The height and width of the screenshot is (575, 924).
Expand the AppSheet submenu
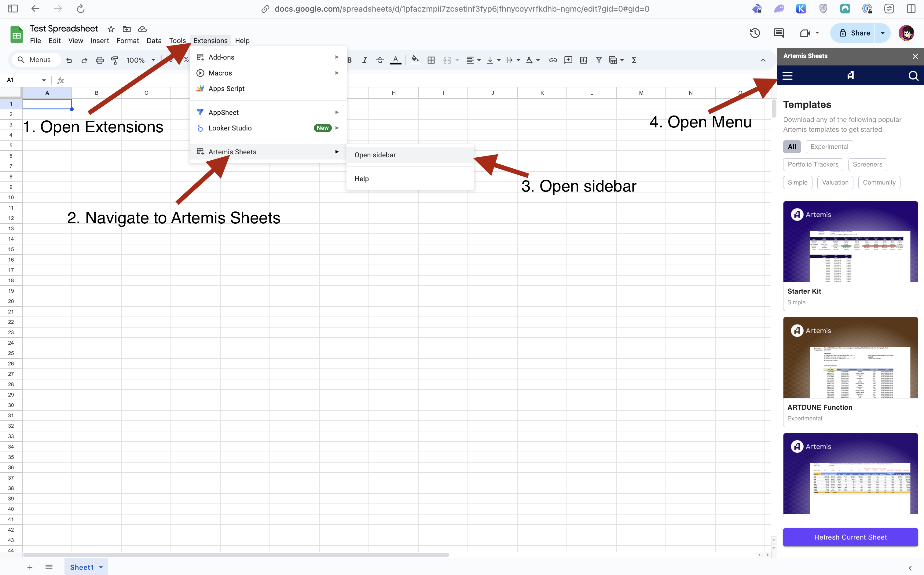tap(268, 112)
